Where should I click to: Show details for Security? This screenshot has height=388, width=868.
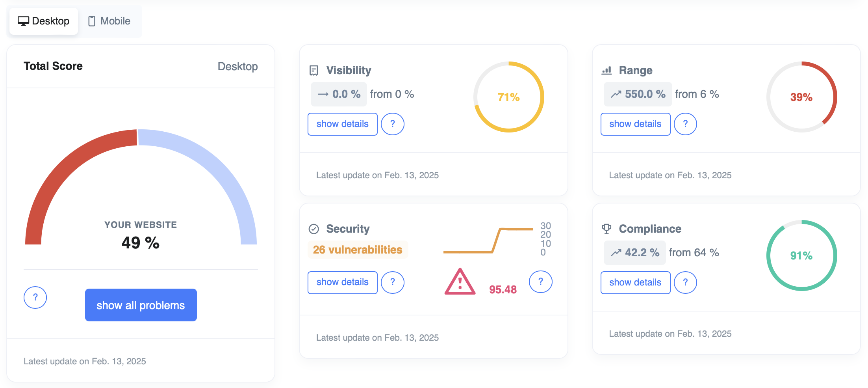click(343, 282)
